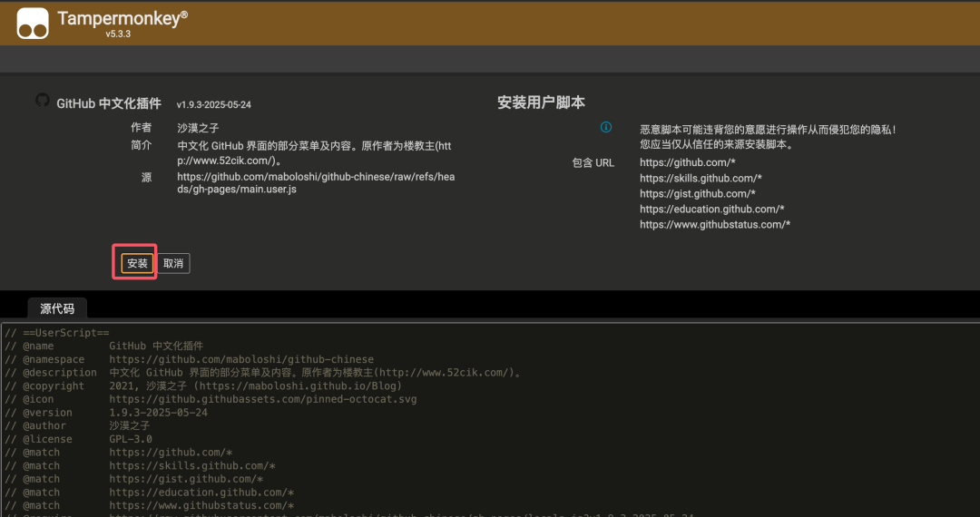Click the 作者 field label
This screenshot has height=517, width=980.
tap(142, 127)
